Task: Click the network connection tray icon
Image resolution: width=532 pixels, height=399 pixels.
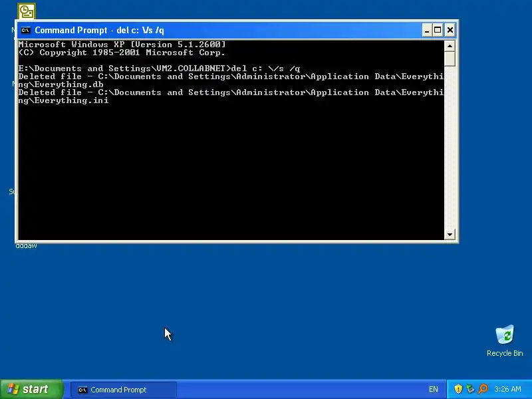Action: [x=470, y=389]
